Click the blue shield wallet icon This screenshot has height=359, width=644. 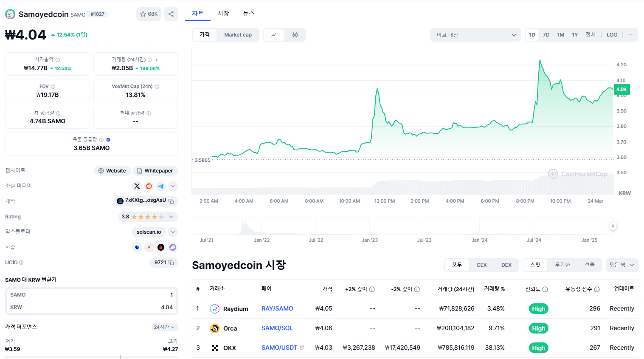pos(137,247)
